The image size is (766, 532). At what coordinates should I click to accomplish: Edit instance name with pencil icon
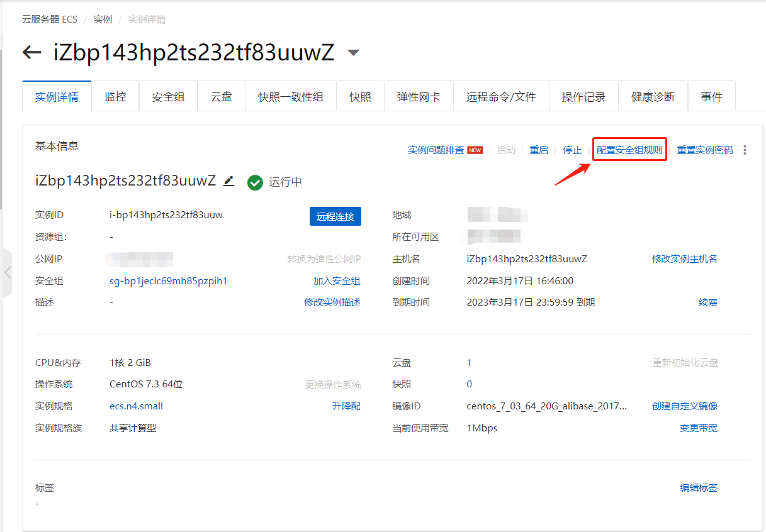pos(229,181)
